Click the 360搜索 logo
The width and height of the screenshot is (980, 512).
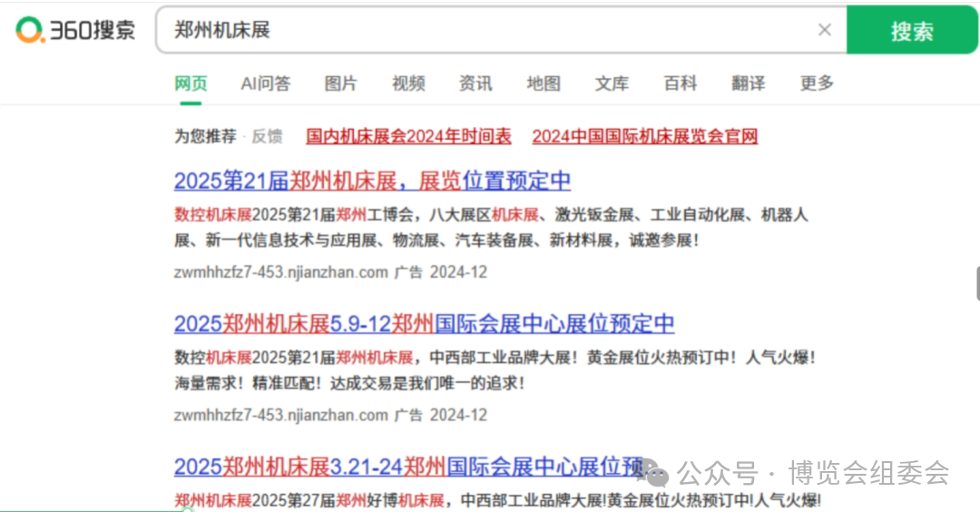tap(75, 29)
